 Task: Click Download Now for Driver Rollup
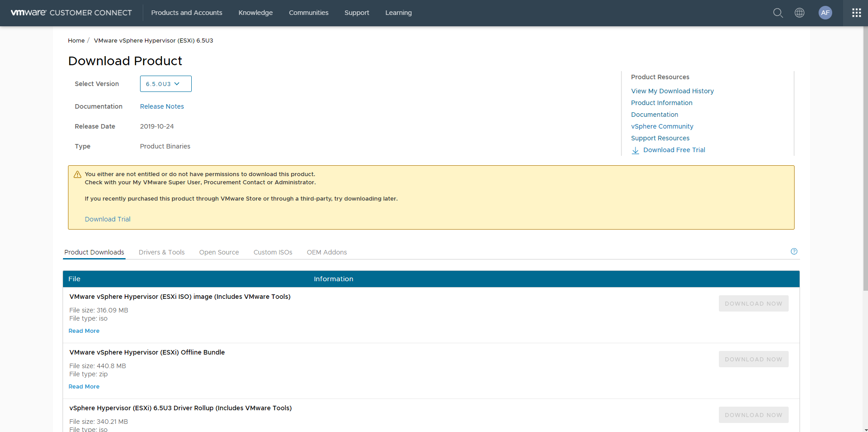pos(753,415)
